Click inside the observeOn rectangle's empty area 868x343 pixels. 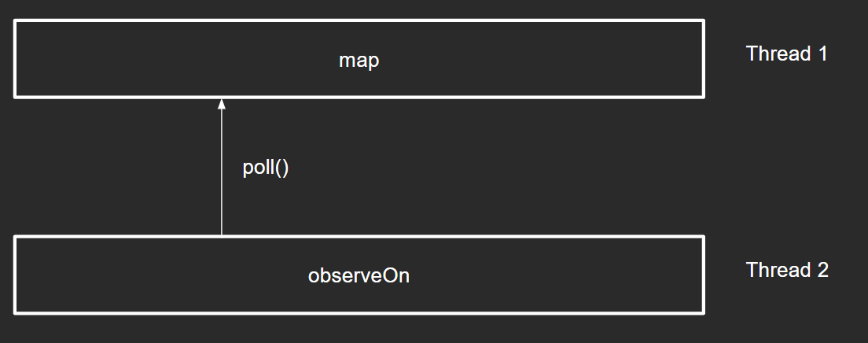coord(166,275)
